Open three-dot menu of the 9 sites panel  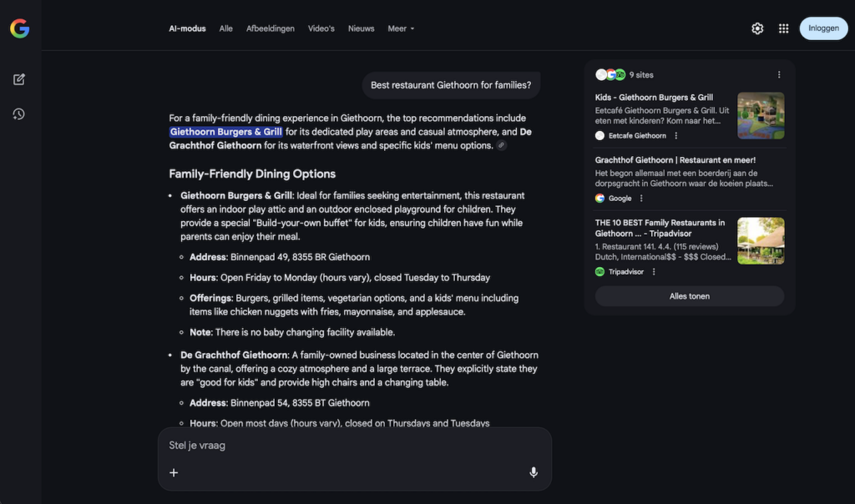[x=779, y=74]
